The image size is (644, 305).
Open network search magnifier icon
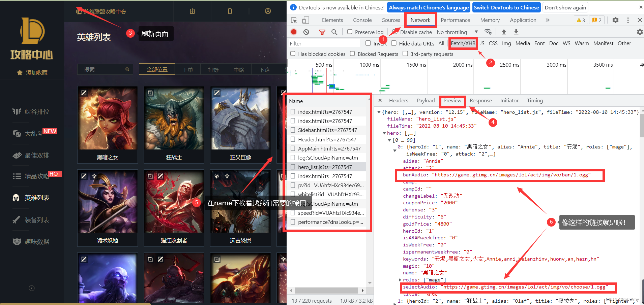(334, 32)
